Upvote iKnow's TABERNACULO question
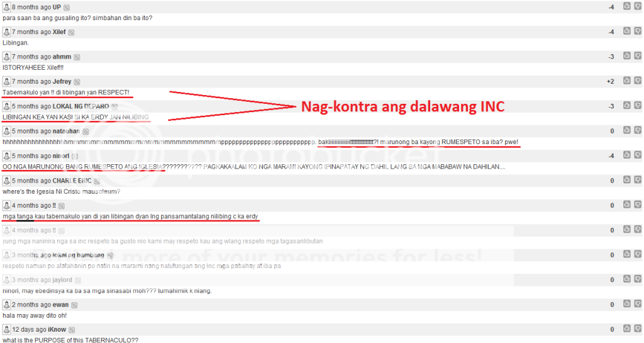Screen dimensions: 644x343 [x=627, y=329]
